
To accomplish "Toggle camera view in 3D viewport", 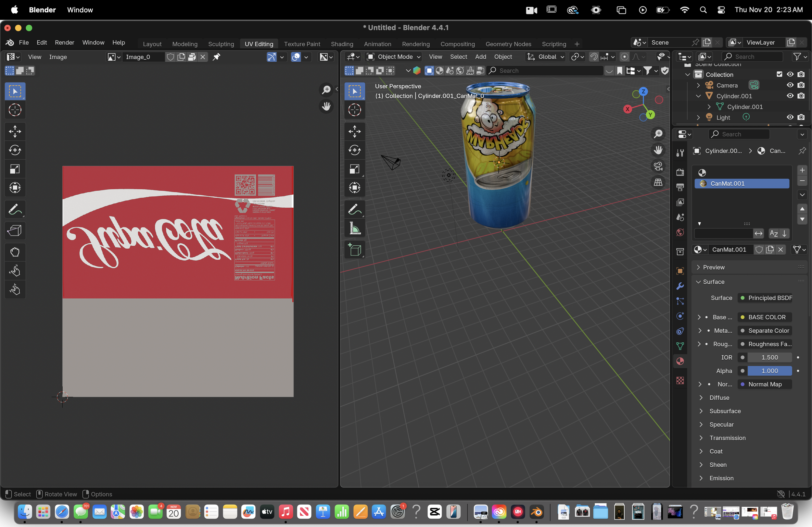I will click(658, 166).
